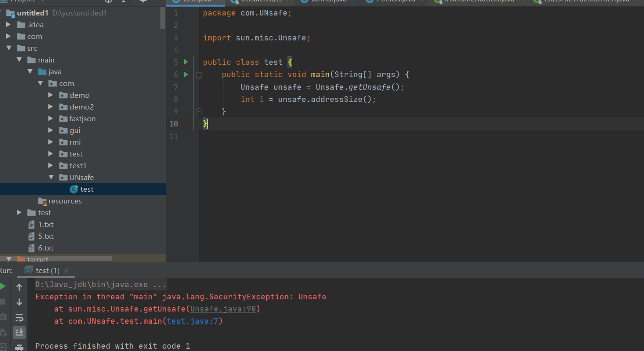Click the test class icon under UNsafe

[74, 189]
